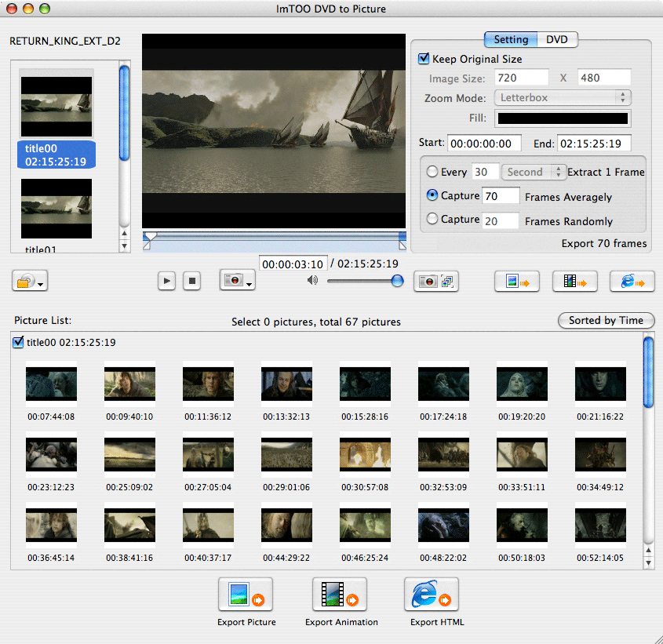Click the capture camera icon beside volume slider
Viewport: 663px width, 644px height.
tap(428, 281)
